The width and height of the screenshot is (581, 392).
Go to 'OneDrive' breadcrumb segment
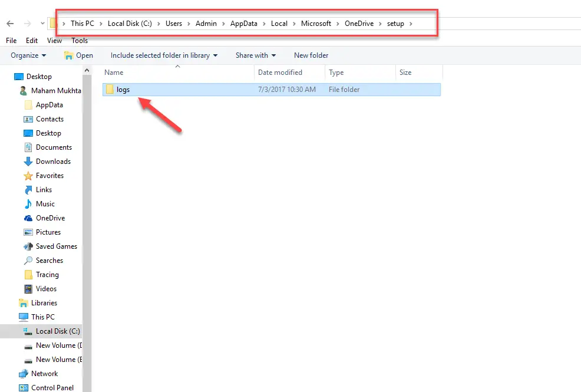[x=359, y=24]
